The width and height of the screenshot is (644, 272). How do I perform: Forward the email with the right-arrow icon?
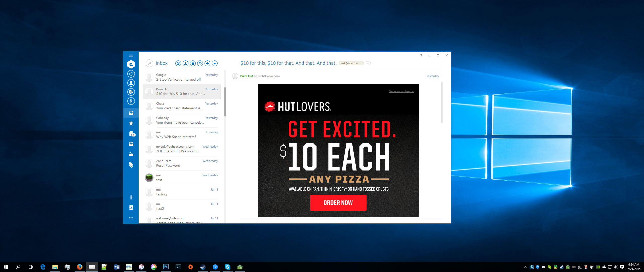click(207, 63)
